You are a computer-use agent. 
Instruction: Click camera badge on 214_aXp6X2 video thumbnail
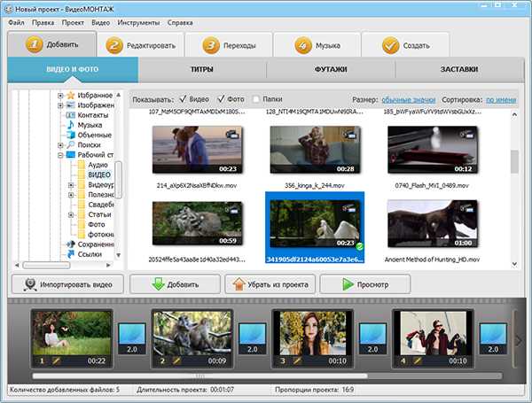click(232, 135)
